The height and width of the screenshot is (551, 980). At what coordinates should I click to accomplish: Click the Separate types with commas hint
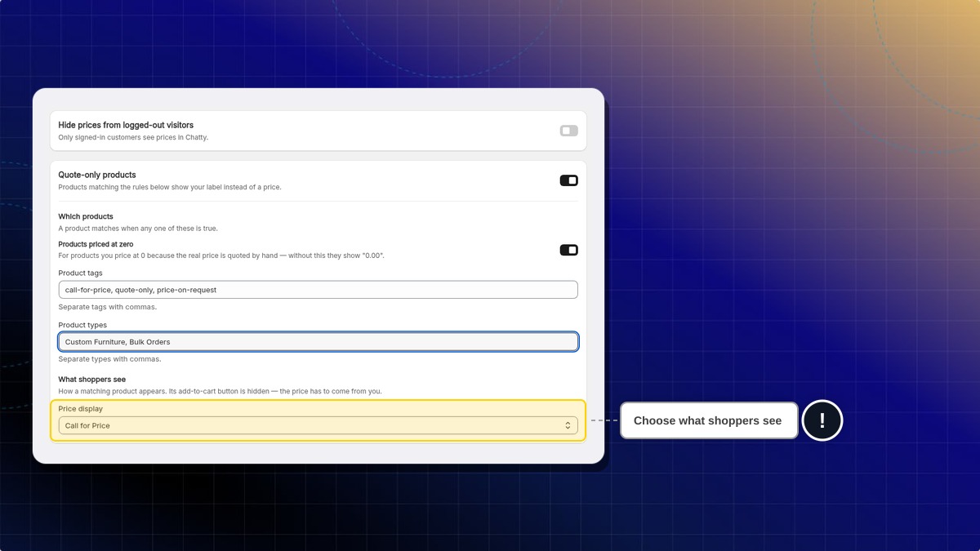[109, 359]
